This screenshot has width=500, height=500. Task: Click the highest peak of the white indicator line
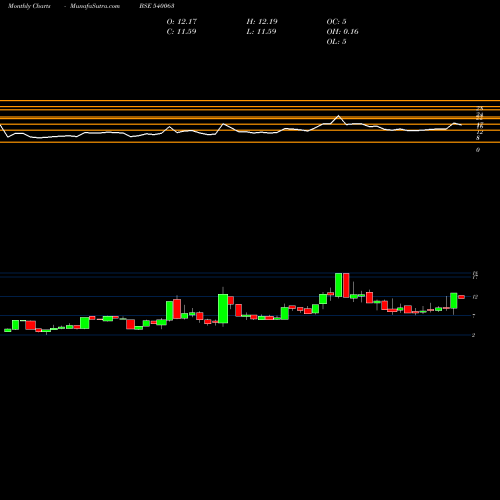click(x=339, y=116)
